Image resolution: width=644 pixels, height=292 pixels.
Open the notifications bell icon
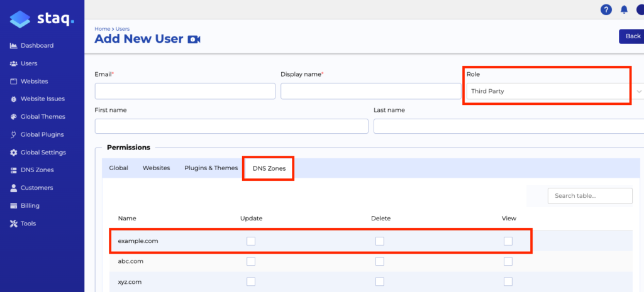pyautogui.click(x=624, y=9)
